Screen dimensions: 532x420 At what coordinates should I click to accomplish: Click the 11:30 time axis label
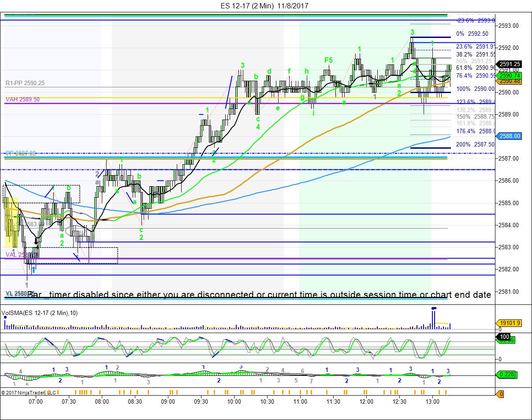coord(333,401)
